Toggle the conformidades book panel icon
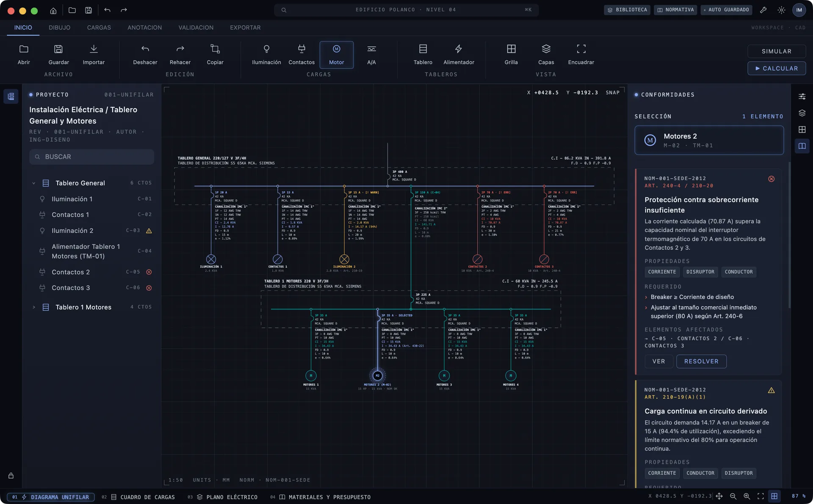This screenshot has height=504, width=813. pos(802,146)
